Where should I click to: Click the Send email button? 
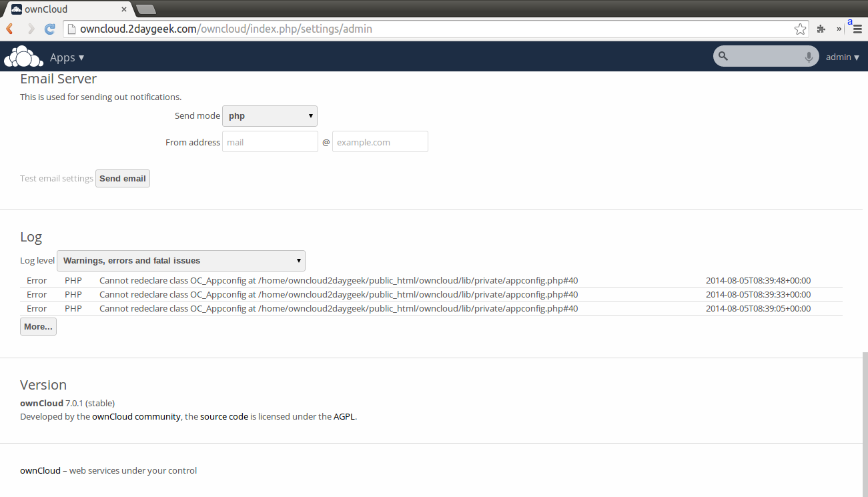click(123, 179)
